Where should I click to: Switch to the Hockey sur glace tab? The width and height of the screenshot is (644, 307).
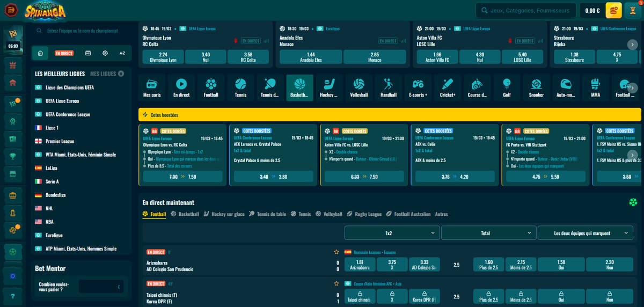pos(224,214)
